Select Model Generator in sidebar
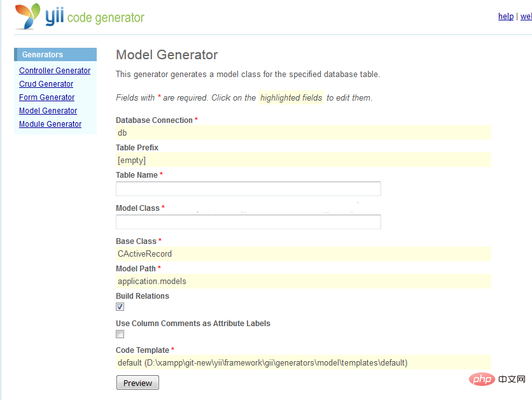 48,111
